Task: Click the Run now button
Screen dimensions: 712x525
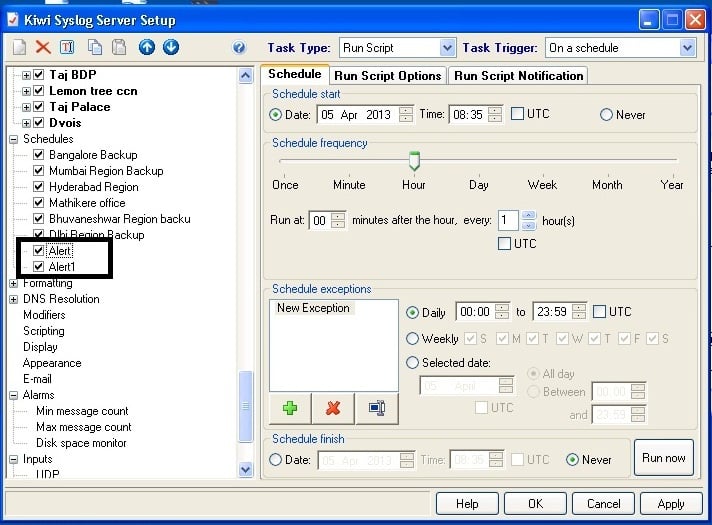Action: coord(663,458)
